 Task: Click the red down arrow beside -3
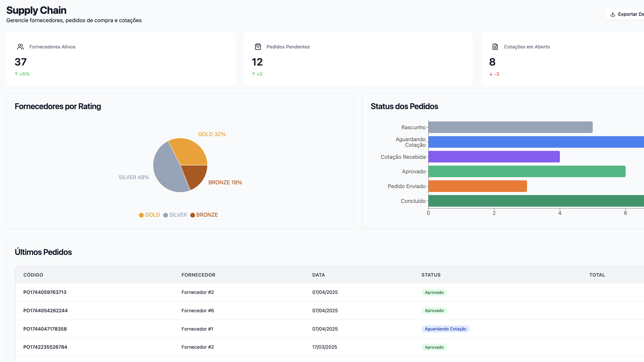coord(491,74)
